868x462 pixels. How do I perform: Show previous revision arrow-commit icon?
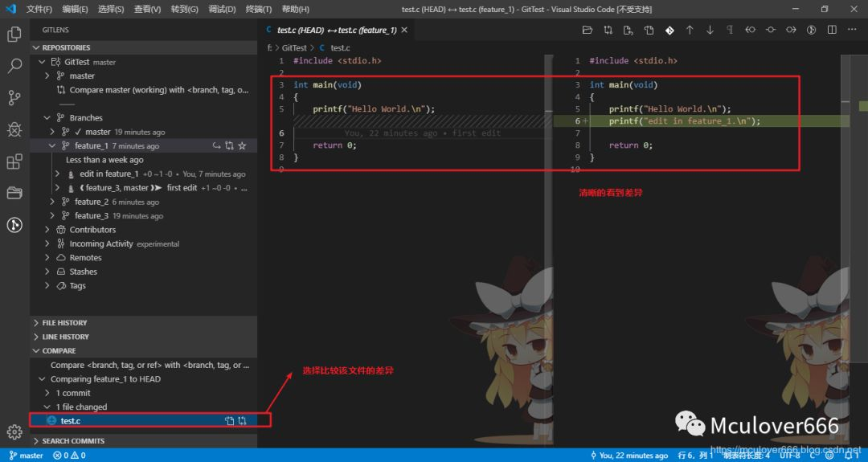pyautogui.click(x=750, y=30)
